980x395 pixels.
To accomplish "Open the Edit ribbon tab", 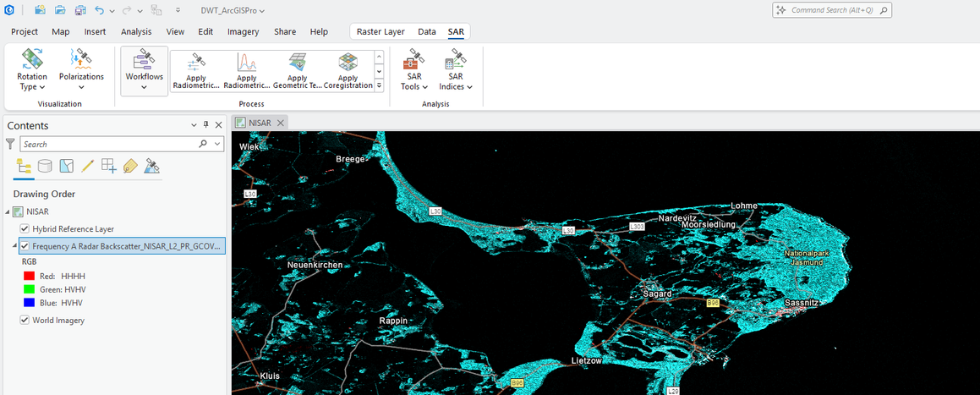I will [205, 32].
